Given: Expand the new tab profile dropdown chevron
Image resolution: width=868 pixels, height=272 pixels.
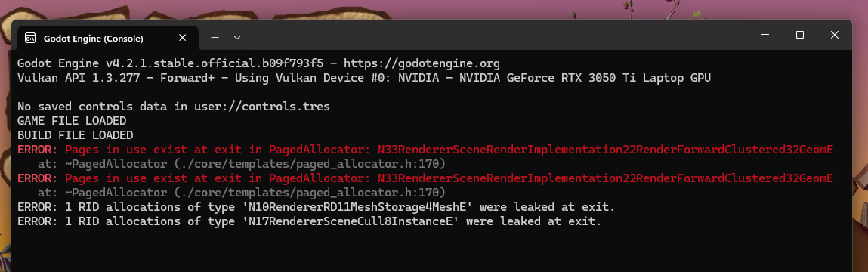Looking at the screenshot, I should 237,38.
